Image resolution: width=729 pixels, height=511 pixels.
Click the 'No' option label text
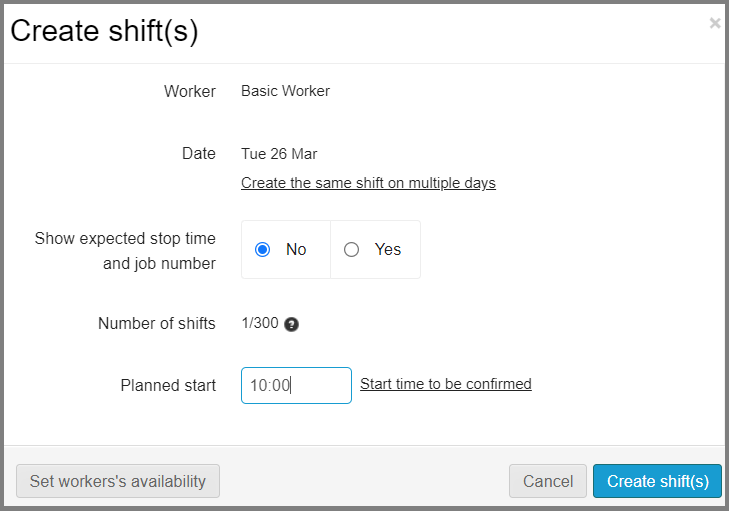pyautogui.click(x=296, y=250)
